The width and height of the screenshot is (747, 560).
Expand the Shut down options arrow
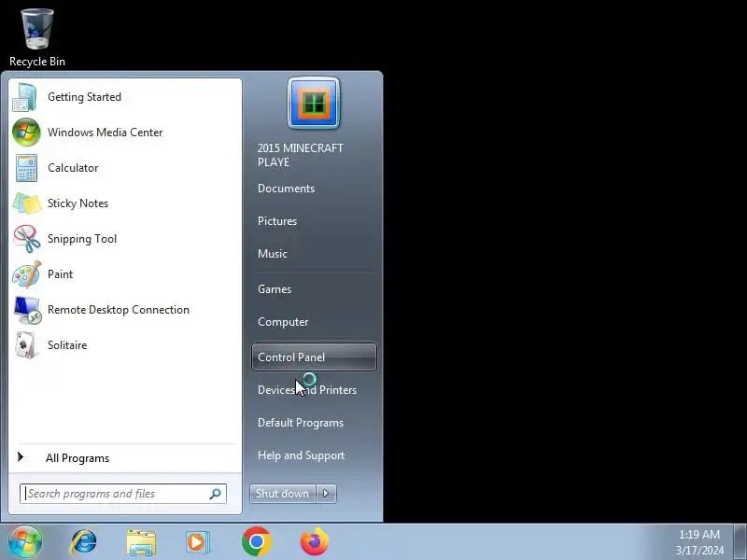click(x=326, y=494)
